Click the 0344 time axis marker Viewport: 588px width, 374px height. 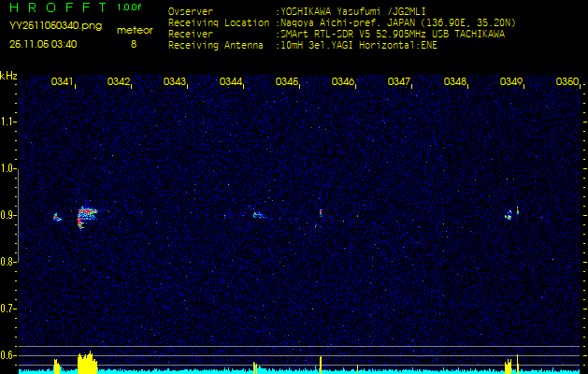click(x=231, y=81)
